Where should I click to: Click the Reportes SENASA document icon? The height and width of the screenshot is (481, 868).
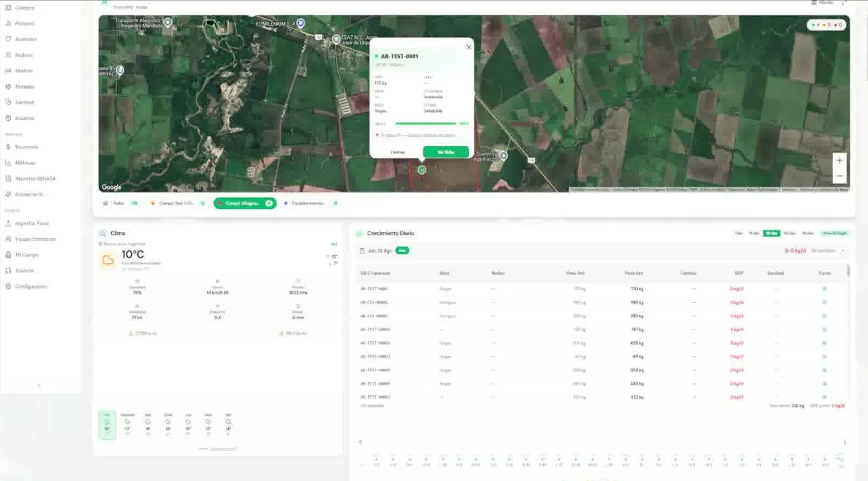point(8,179)
